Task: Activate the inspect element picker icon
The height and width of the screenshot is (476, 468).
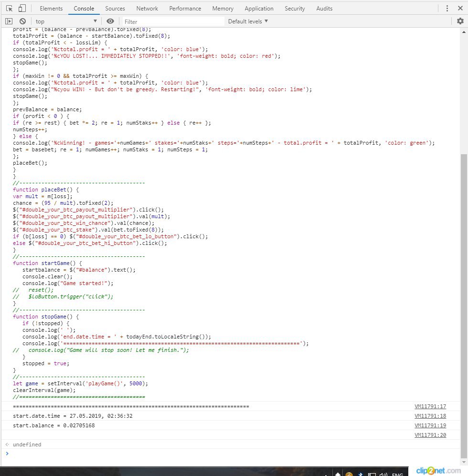Action: coord(10,9)
